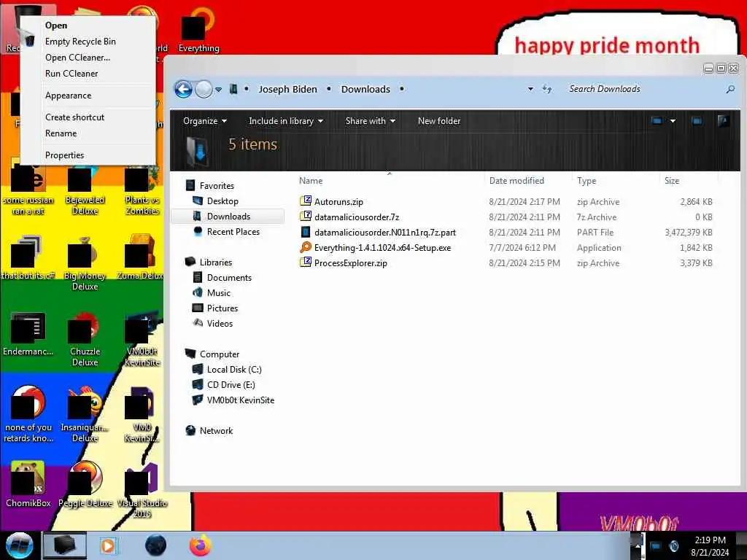Click the ChomikBox desktop icon
747x560 pixels.
(x=28, y=483)
